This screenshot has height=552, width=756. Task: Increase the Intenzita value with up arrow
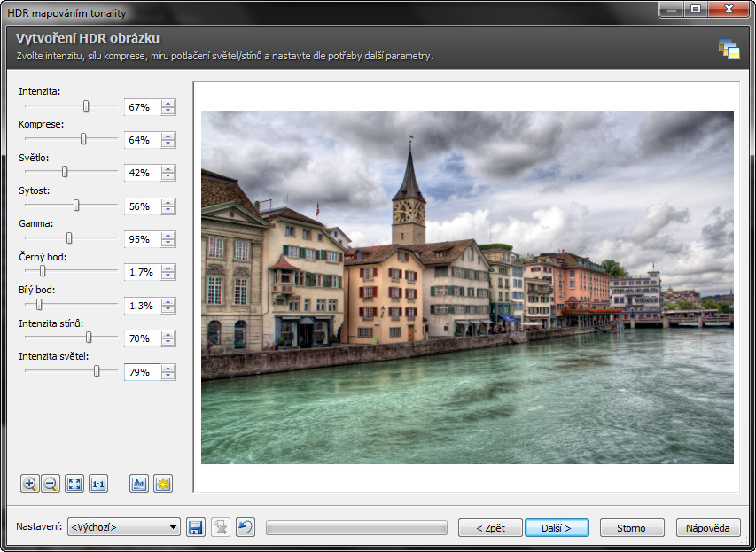click(x=168, y=103)
